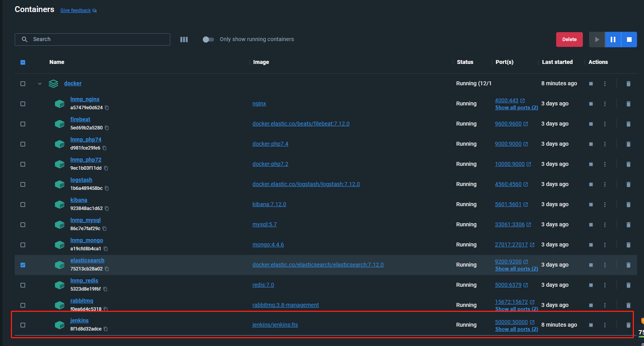
Task: Check the firebeat row checkbox
Action: [x=23, y=124]
